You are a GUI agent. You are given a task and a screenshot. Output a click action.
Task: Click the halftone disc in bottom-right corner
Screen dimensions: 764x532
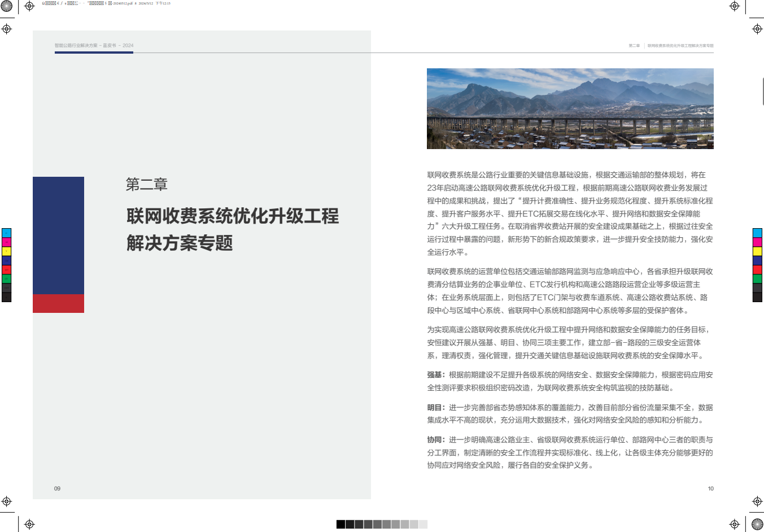click(757, 524)
